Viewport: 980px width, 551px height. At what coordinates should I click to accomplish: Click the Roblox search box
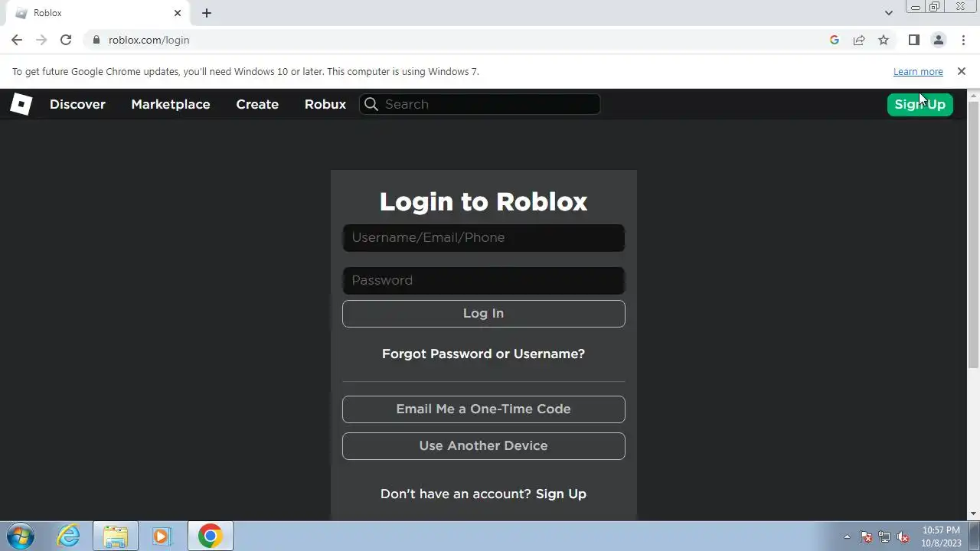480,104
